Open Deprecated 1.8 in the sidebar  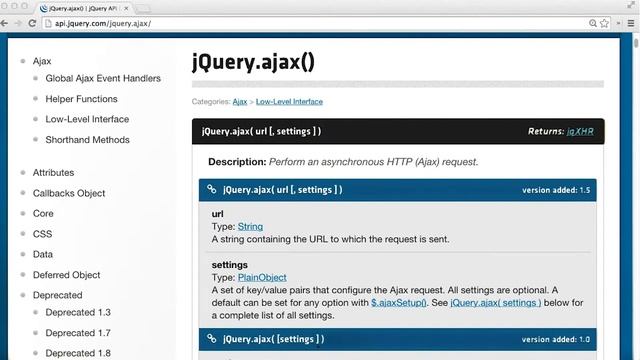coord(78,353)
